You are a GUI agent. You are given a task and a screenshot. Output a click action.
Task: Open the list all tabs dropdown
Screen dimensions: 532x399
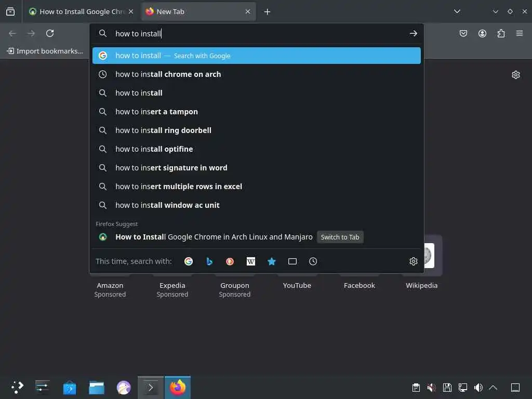457,11
